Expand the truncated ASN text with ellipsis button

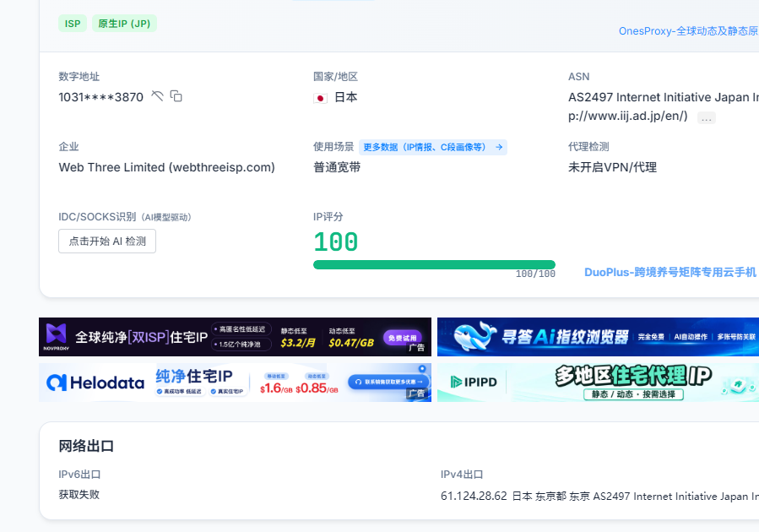coord(707,117)
